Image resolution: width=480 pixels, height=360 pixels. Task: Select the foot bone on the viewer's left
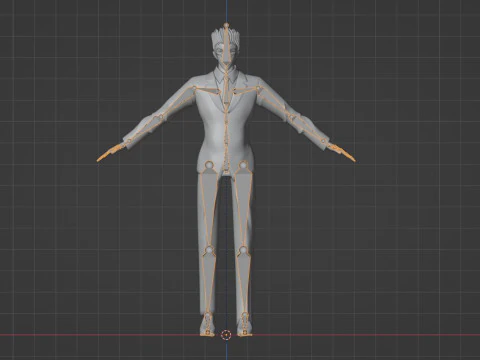[208, 324]
